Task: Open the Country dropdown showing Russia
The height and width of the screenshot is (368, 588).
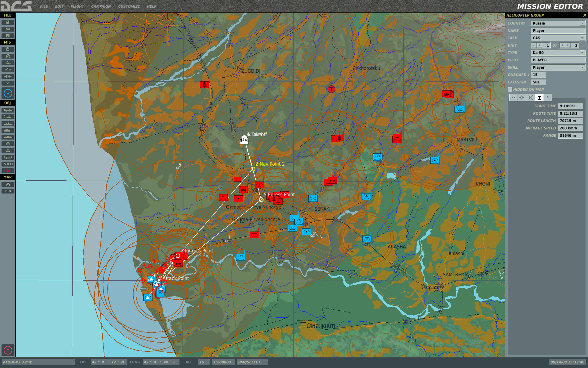Action: click(x=558, y=23)
